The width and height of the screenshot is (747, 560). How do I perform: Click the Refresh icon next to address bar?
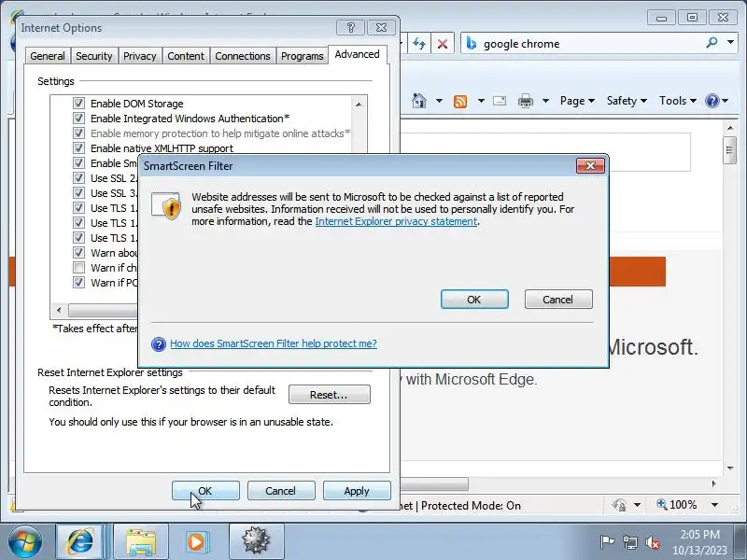(419, 44)
